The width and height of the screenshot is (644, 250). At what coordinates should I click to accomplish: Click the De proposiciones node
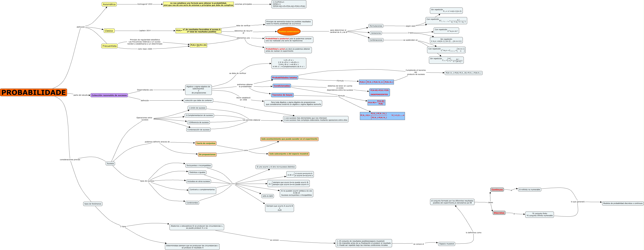tap(207, 154)
